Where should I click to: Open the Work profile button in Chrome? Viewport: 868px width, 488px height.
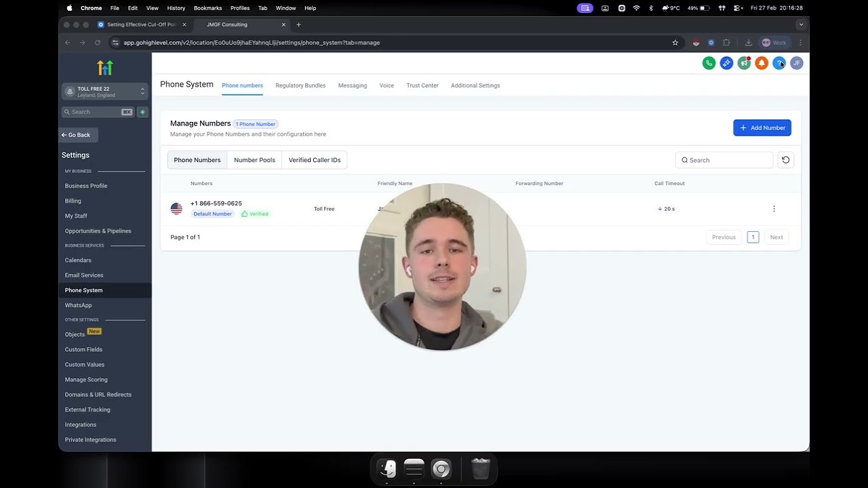pyautogui.click(x=774, y=43)
